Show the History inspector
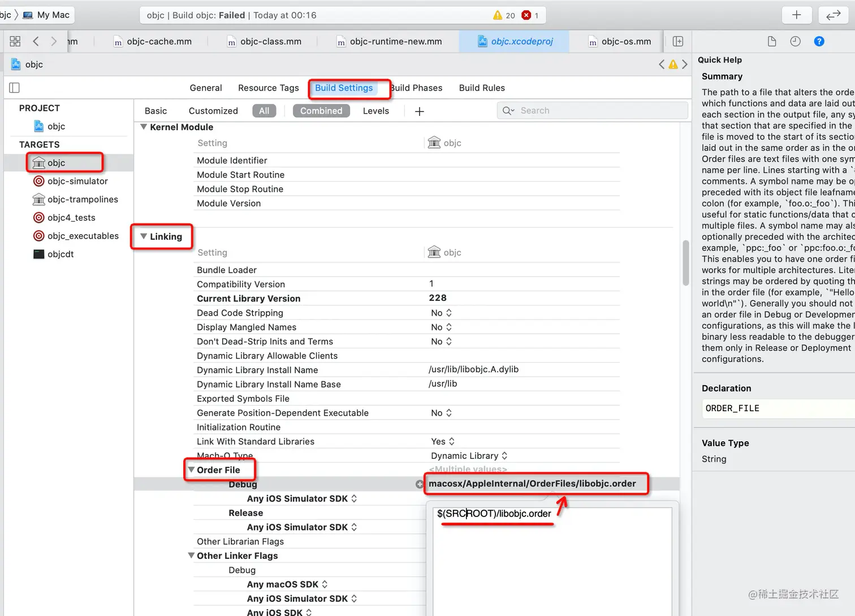Viewport: 855px width, 616px height. [x=796, y=41]
